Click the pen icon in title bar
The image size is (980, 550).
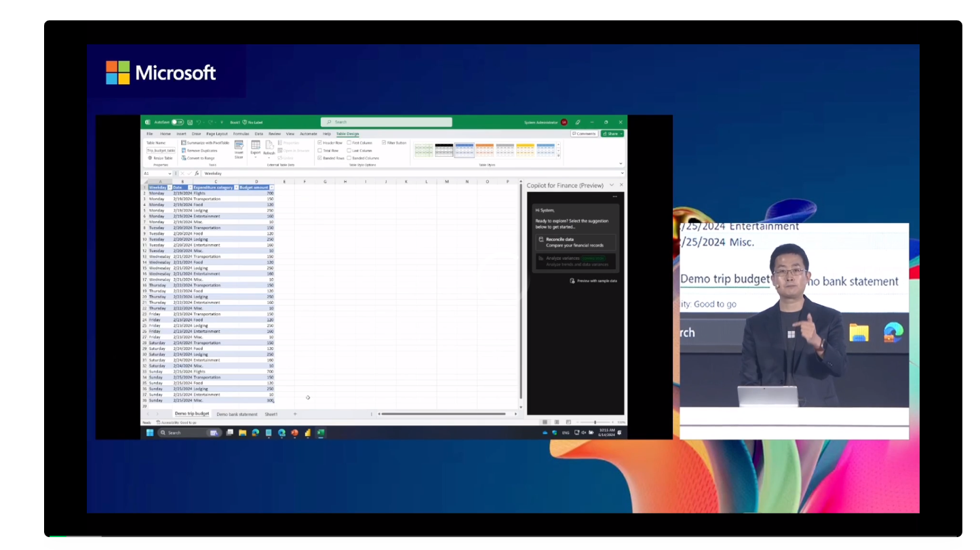point(578,122)
